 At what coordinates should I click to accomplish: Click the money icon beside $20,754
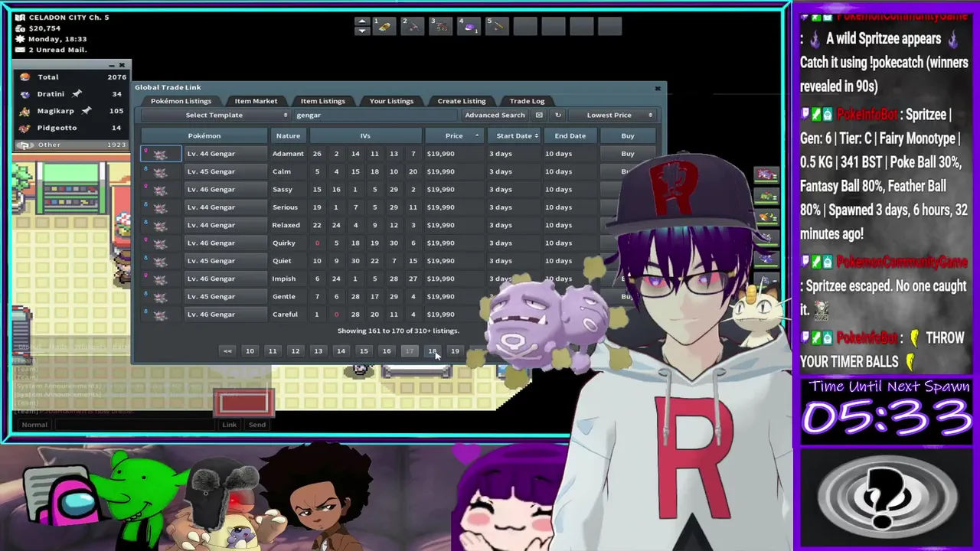(21, 28)
